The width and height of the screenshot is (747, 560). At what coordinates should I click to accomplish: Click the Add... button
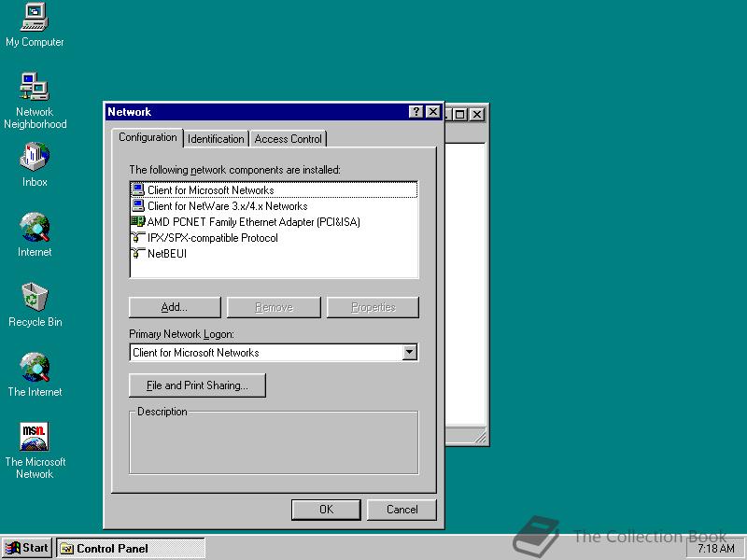pos(175,307)
